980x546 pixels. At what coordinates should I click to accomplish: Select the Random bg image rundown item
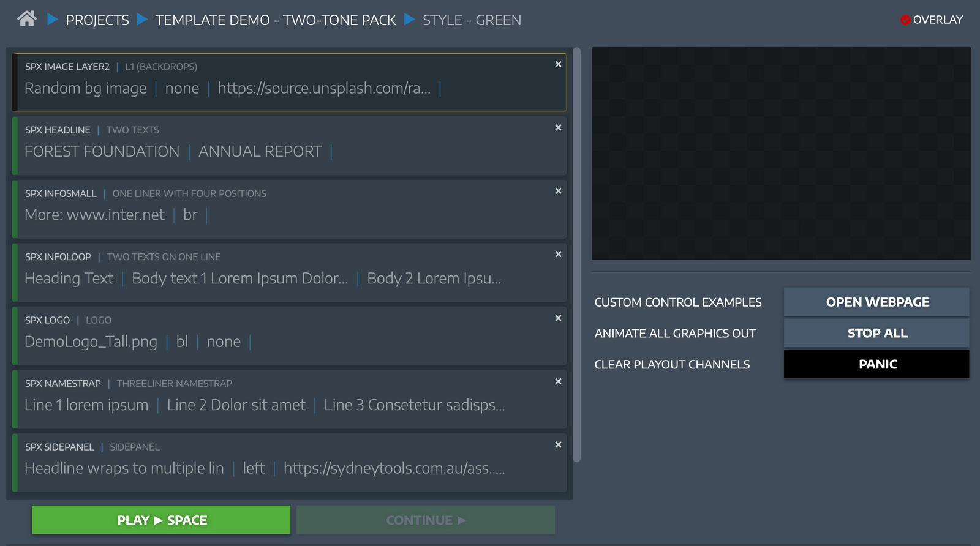(x=289, y=82)
